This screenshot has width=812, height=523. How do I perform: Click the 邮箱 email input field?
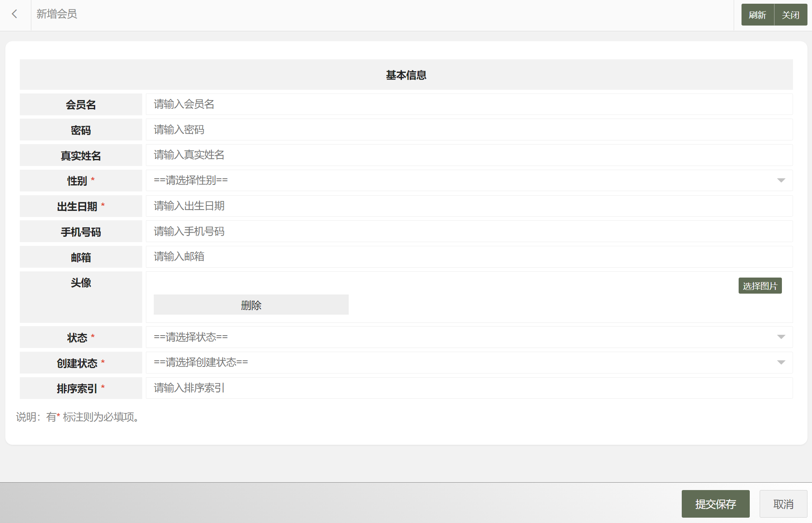(x=469, y=257)
